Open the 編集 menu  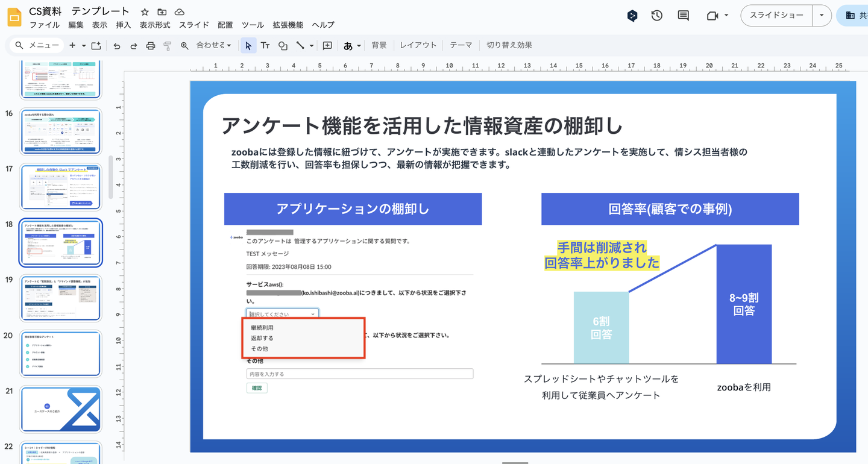click(76, 25)
